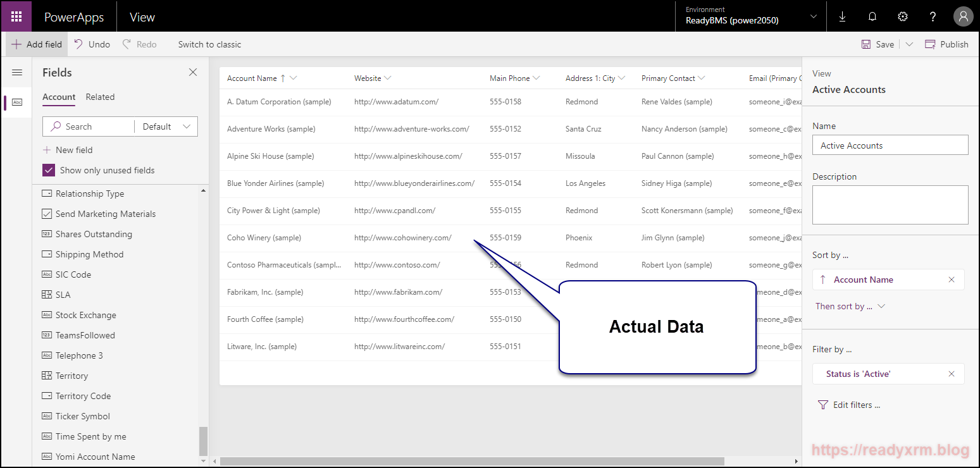The width and height of the screenshot is (980, 468).
Task: Switch to the Related tab in Fields panel
Action: (99, 97)
